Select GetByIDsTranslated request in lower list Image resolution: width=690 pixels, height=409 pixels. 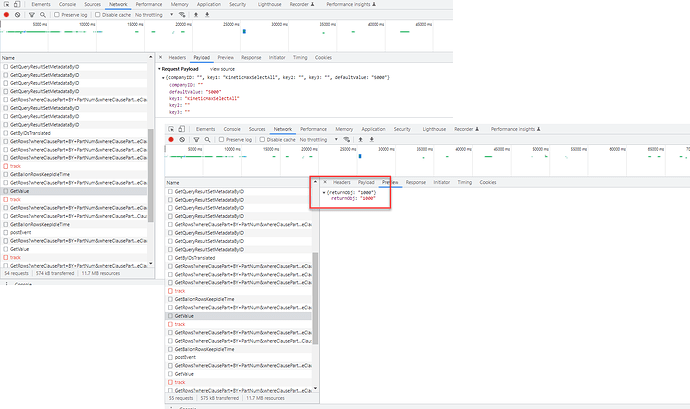(x=239, y=258)
